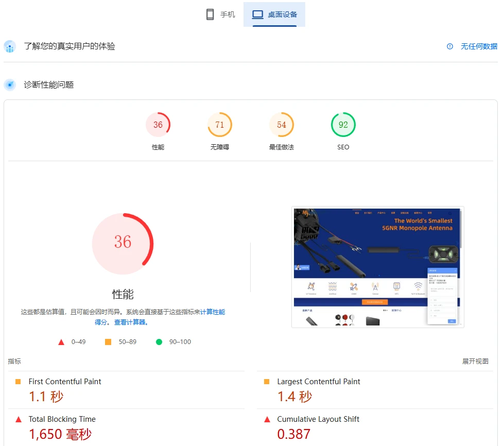This screenshot has width=504, height=446.
Task: Jump to the 最佳做法 score gauge 54
Action: 282,125
